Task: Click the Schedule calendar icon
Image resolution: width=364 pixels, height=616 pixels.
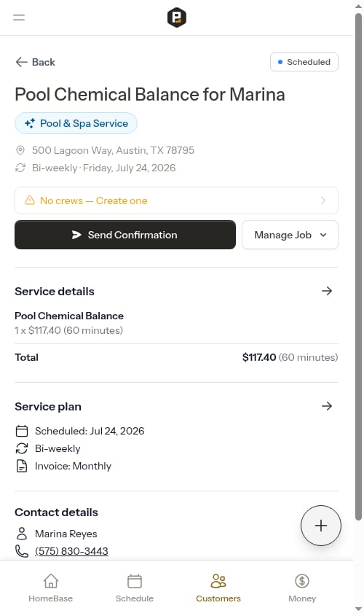Action: pyautogui.click(x=135, y=581)
